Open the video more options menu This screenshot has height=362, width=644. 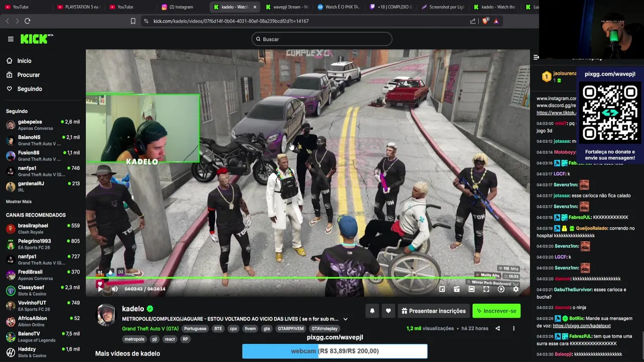pyautogui.click(x=514, y=328)
